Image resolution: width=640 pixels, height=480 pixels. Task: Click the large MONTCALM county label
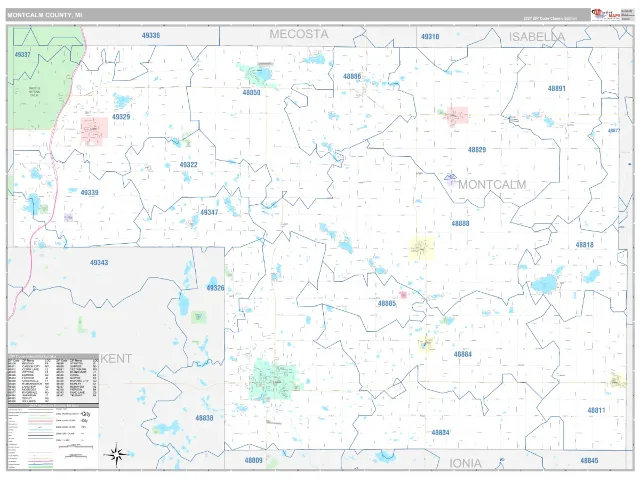point(492,184)
